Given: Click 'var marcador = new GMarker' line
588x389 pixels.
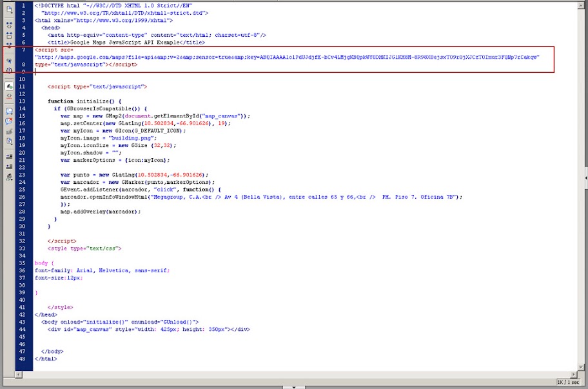Looking at the screenshot, I should [137, 183].
